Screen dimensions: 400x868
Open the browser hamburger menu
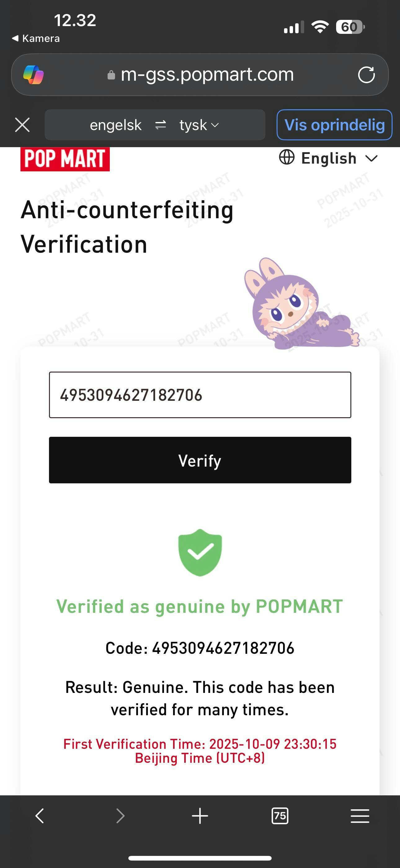(x=360, y=816)
